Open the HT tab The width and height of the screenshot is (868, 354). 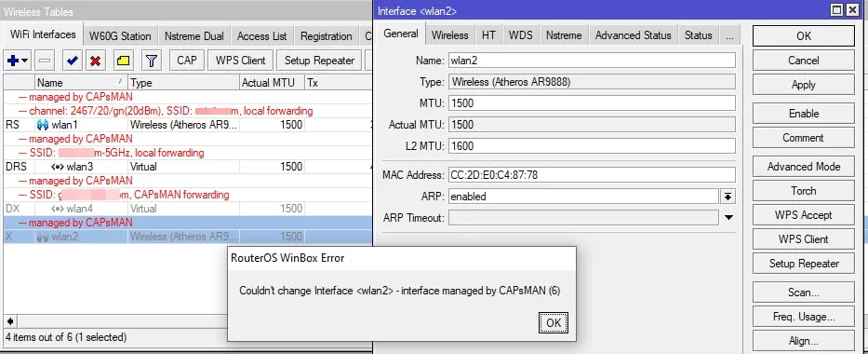[488, 35]
